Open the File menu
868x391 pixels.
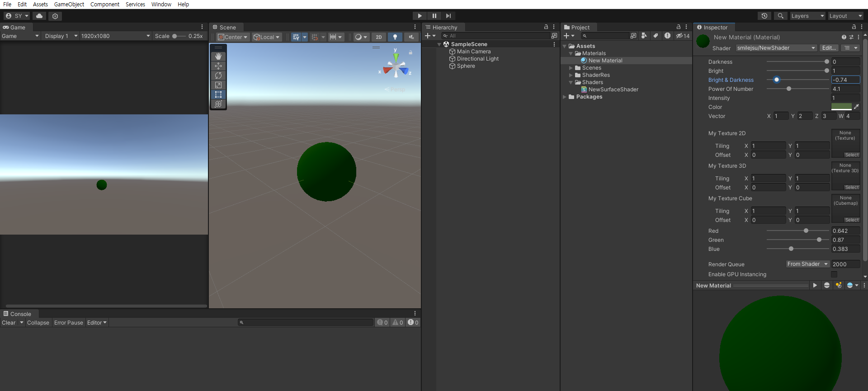[7, 4]
